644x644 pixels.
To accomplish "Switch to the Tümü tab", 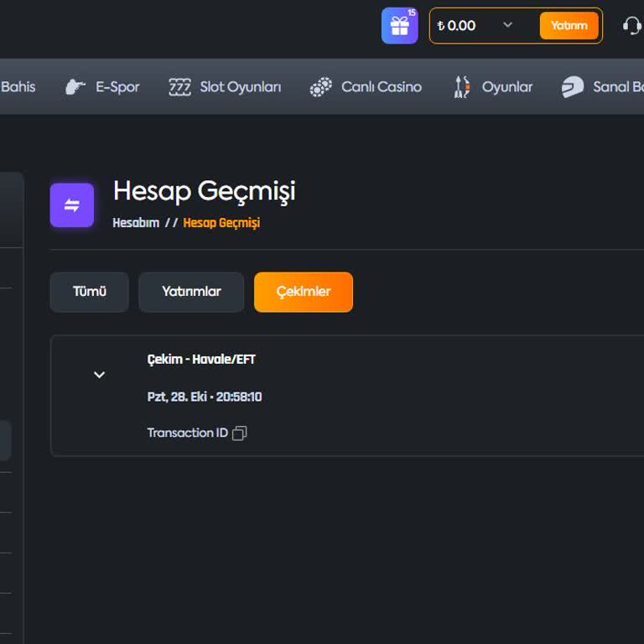I will pyautogui.click(x=90, y=292).
